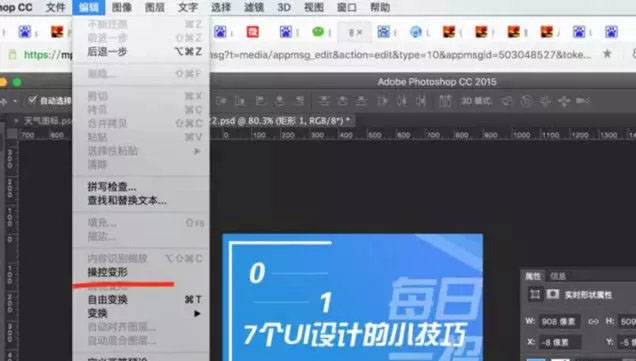Select 自由变换 from the Edit menu
This screenshot has width=636, height=361.
point(141,300)
